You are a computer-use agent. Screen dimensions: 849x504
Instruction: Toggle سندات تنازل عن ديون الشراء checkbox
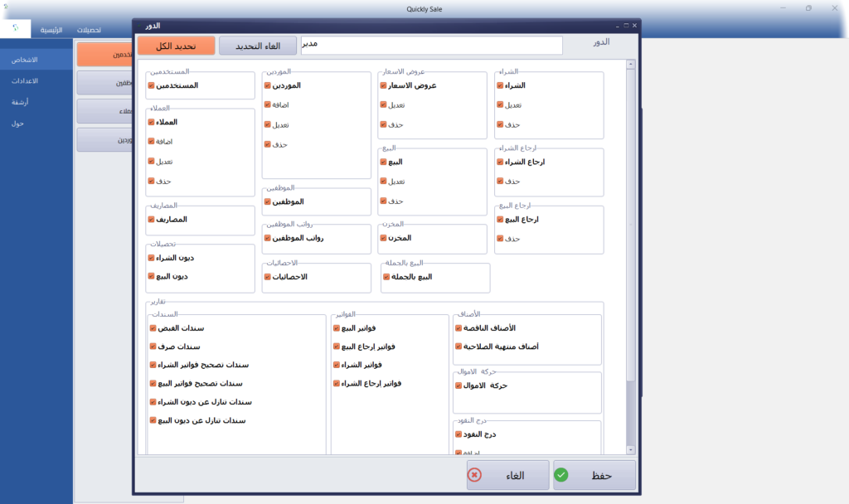pos(153,402)
